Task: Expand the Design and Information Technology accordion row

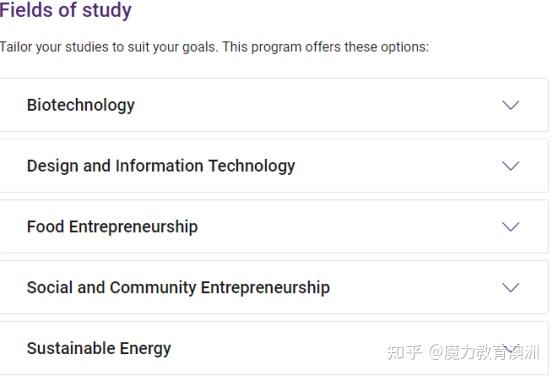Action: point(274,166)
